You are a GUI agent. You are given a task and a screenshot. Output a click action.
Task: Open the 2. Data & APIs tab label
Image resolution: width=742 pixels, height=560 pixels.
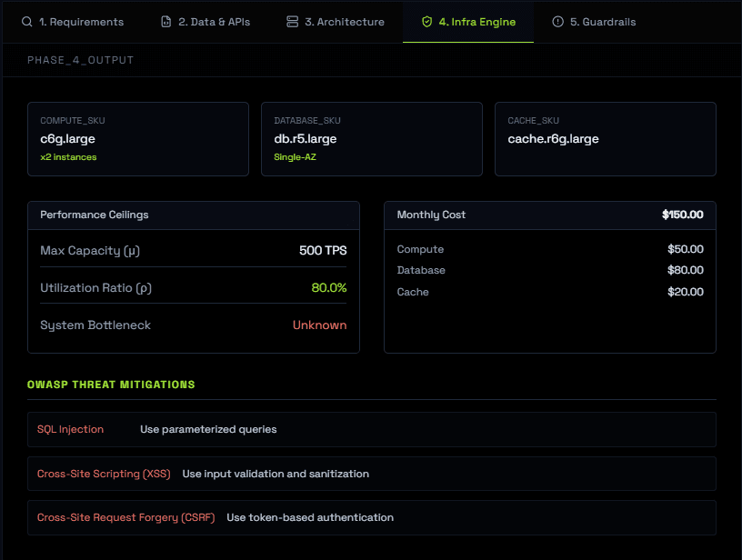(214, 22)
